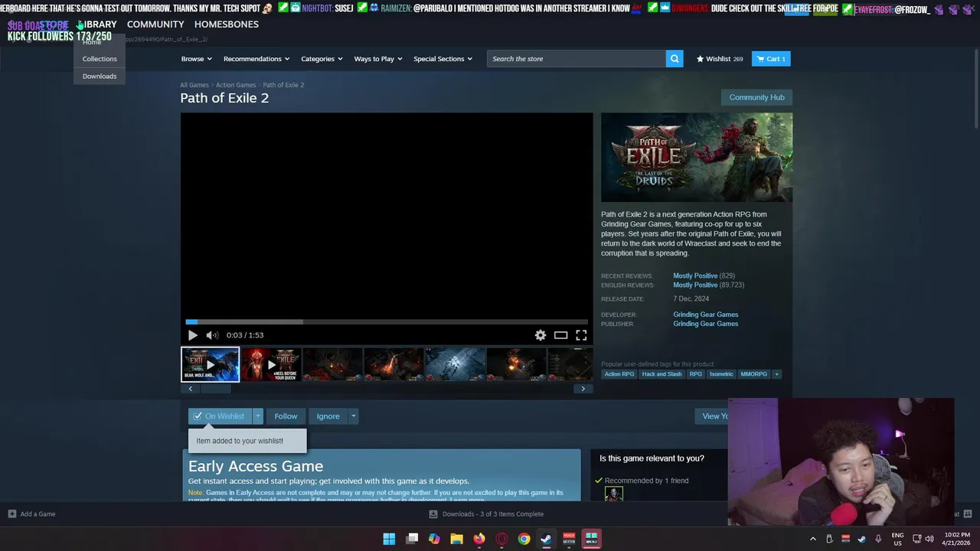Click the Search the store field
The image size is (980, 551).
click(577, 59)
